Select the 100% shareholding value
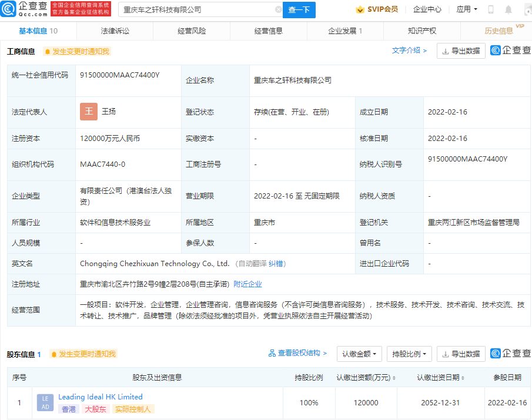Screen dimensions: 532x420 (x=309, y=403)
